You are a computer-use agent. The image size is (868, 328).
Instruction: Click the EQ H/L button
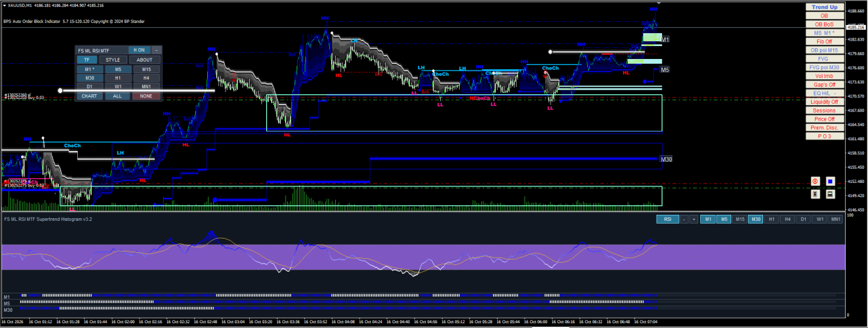pos(824,93)
